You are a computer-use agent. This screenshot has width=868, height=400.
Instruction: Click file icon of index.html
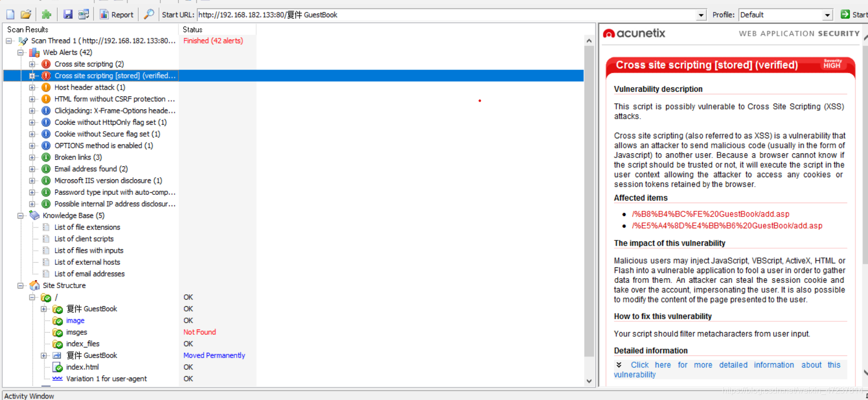pyautogui.click(x=58, y=367)
